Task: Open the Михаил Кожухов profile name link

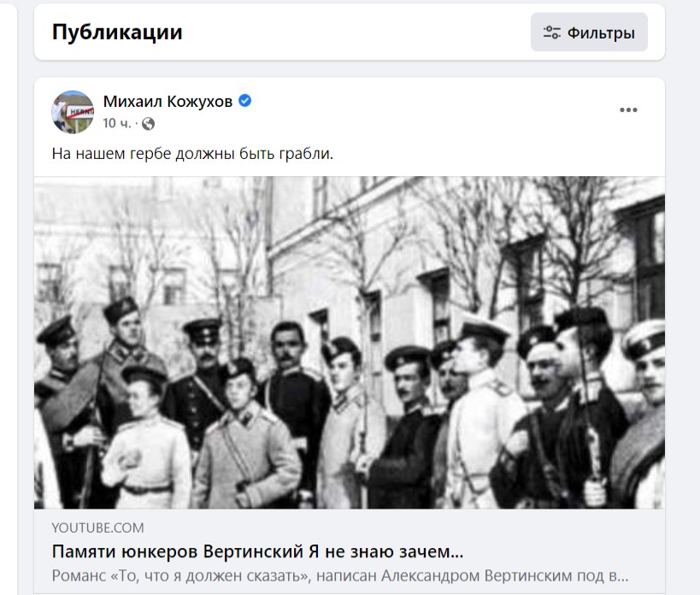Action: click(x=168, y=102)
